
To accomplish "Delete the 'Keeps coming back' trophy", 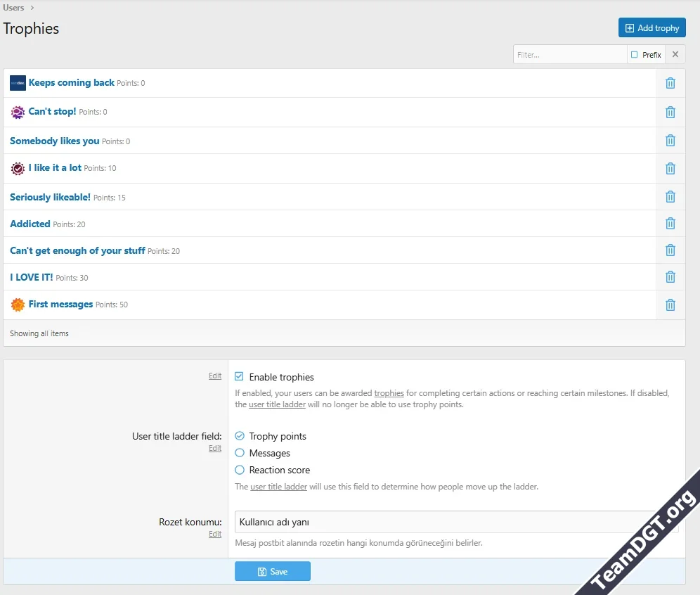I will tap(670, 83).
